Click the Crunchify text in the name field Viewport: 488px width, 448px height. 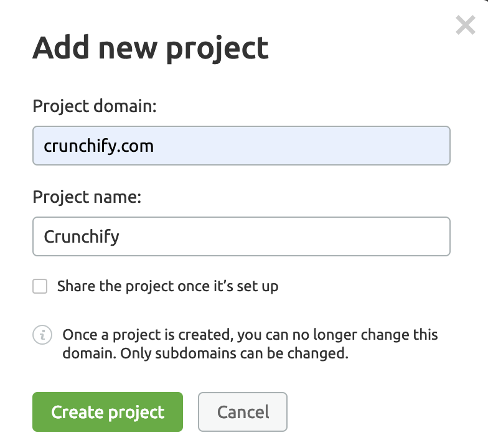click(x=82, y=236)
